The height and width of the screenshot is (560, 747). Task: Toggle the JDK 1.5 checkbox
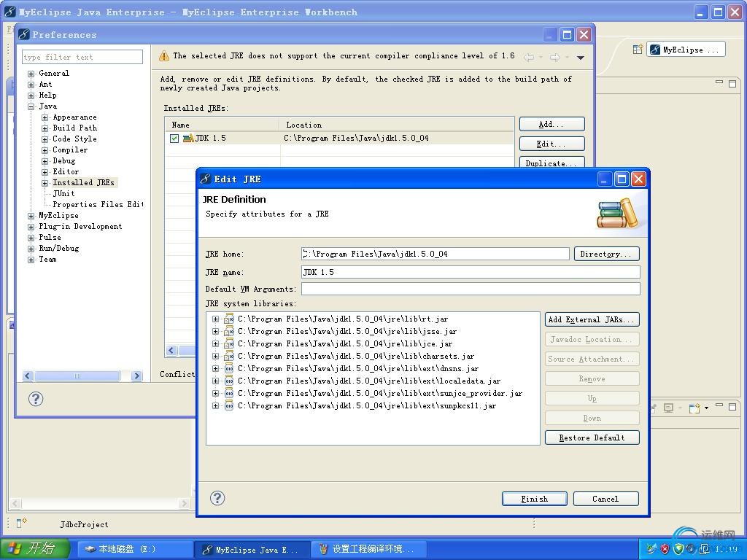(174, 138)
